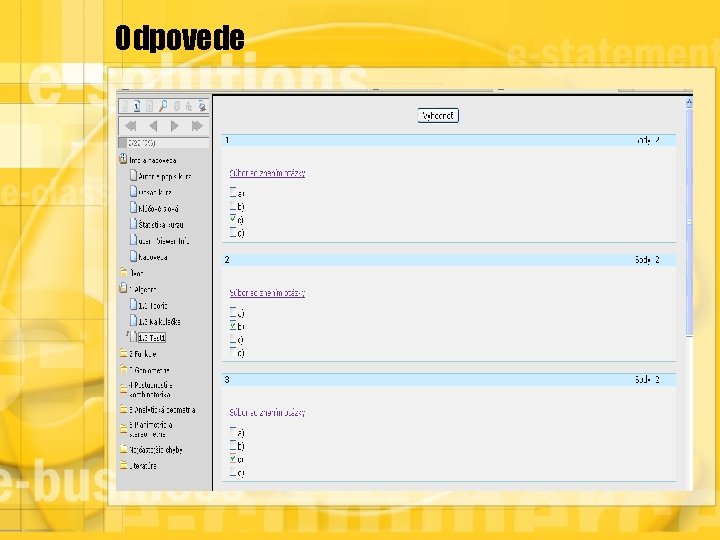Click the page icon beside 1.2 Kalkulačka
This screenshot has width=720, height=540.
click(133, 321)
